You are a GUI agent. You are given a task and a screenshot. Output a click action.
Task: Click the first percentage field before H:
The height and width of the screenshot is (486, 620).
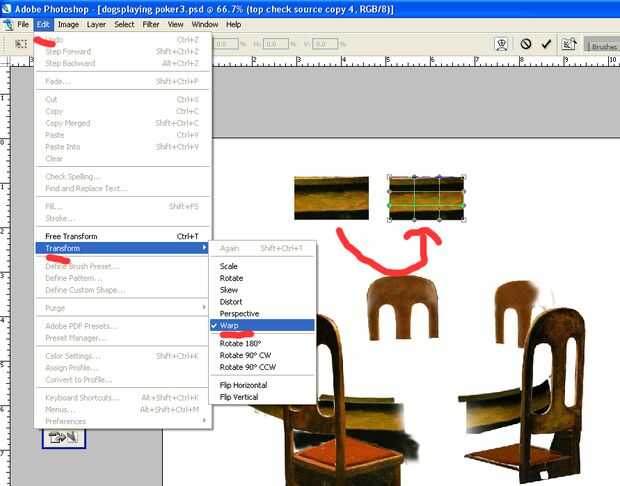(226, 44)
